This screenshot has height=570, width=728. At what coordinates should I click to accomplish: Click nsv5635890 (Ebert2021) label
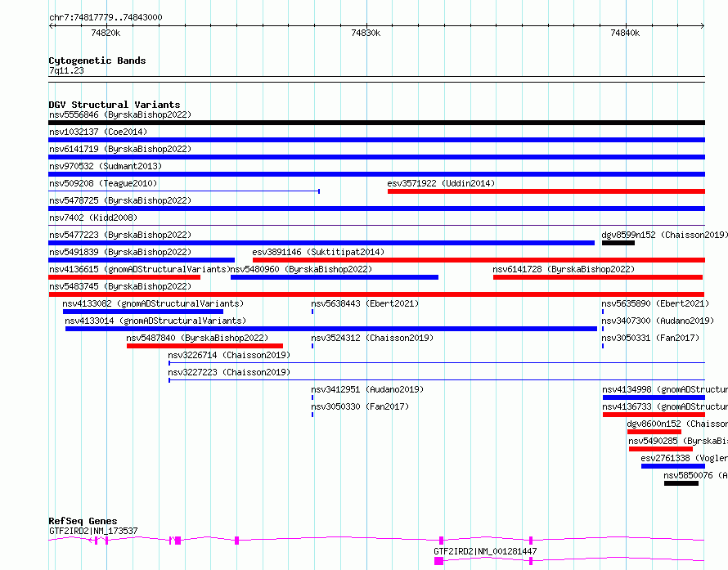(655, 303)
